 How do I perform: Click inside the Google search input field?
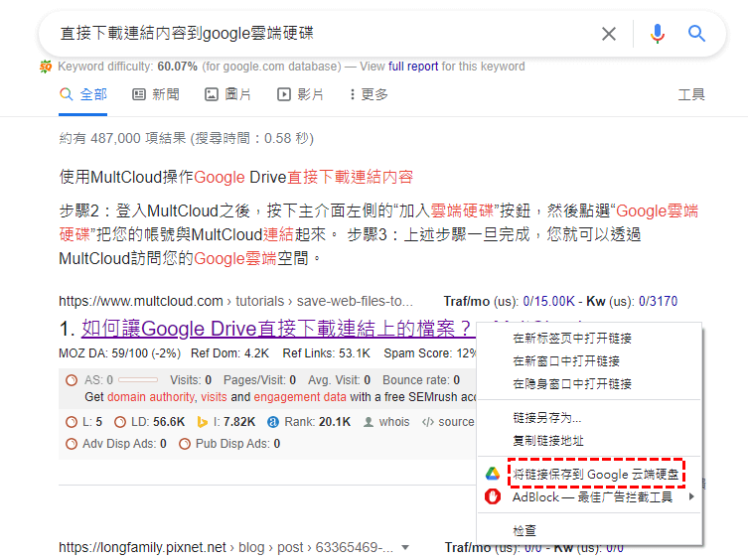tap(325, 34)
